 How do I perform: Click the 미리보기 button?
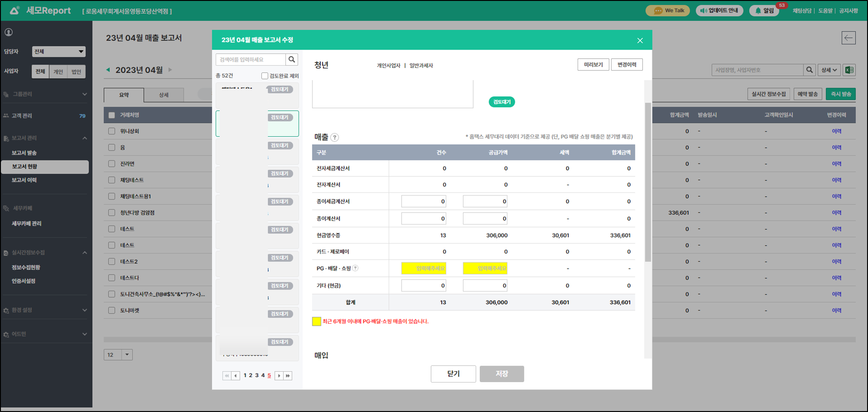click(x=593, y=65)
